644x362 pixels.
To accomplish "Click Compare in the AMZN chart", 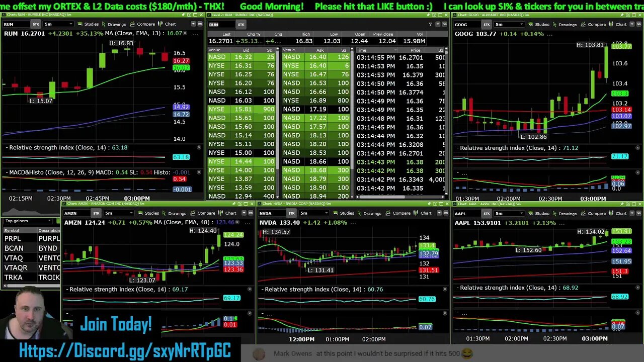I will pyautogui.click(x=203, y=213).
